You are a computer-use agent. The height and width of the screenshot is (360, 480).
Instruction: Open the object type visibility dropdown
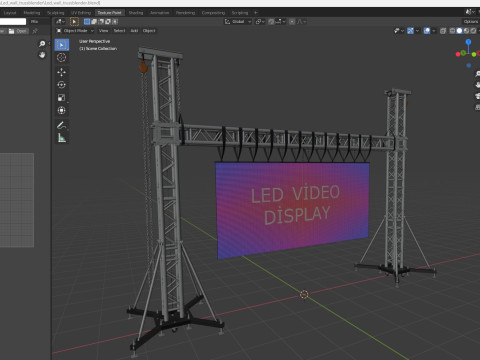pos(399,31)
